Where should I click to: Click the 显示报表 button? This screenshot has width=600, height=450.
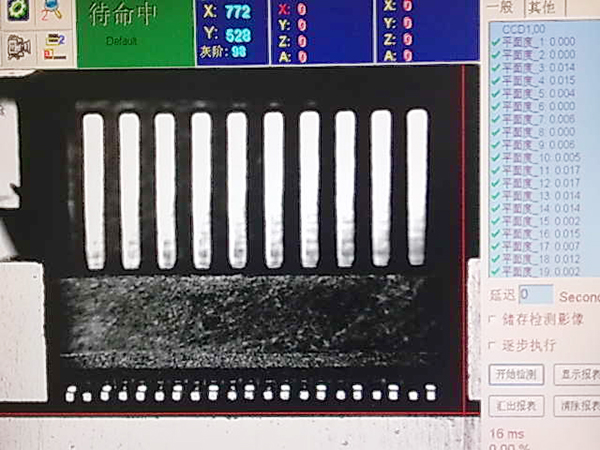pos(577,375)
